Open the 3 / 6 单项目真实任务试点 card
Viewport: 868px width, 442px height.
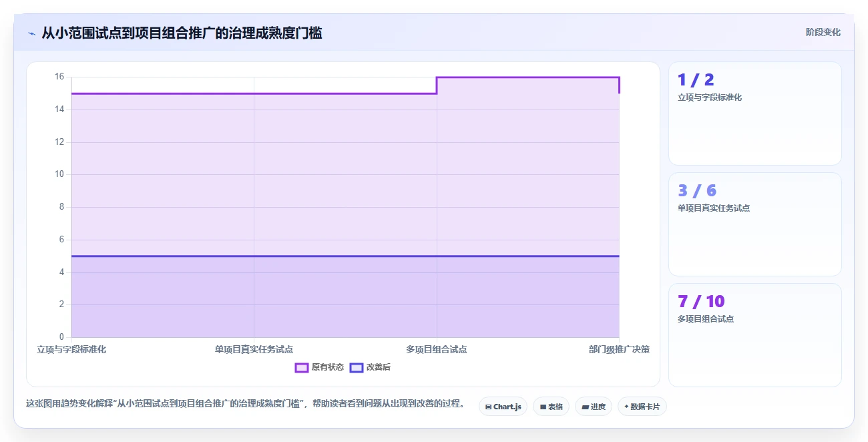[x=755, y=224]
